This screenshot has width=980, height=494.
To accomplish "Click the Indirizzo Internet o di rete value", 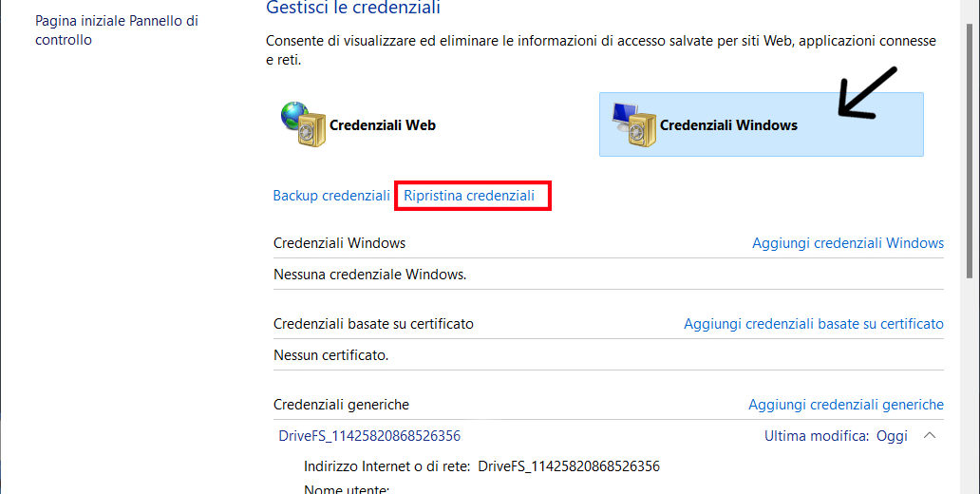I will click(x=569, y=466).
